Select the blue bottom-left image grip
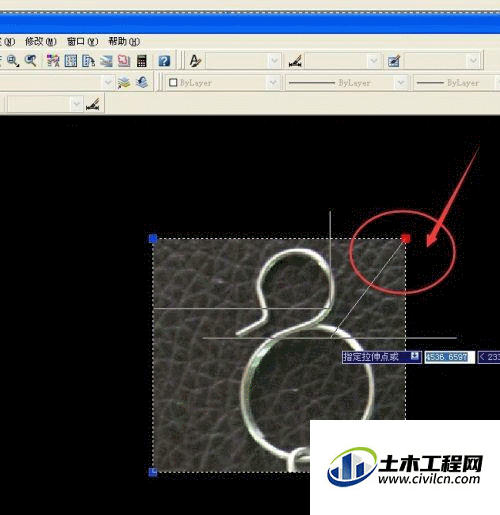500x515 pixels. 153,472
